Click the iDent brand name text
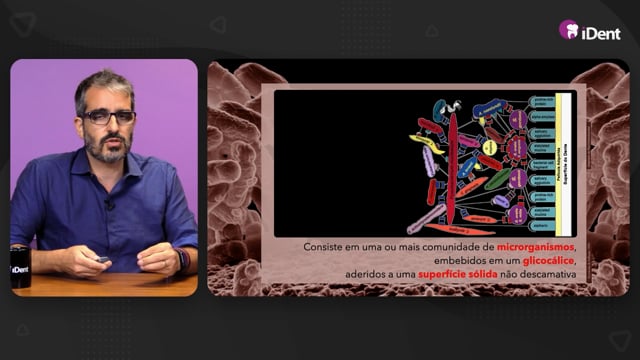This screenshot has width=640, height=360. click(x=601, y=33)
